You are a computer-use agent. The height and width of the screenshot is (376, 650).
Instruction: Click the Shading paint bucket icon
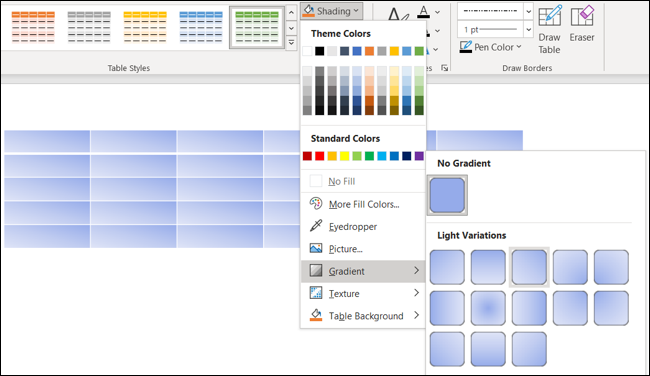point(308,11)
